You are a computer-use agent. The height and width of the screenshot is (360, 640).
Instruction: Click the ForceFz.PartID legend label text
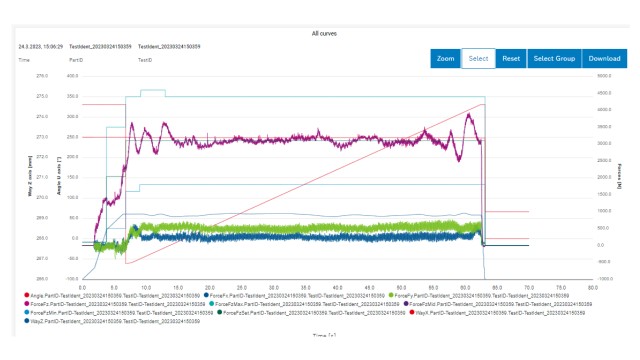(118, 304)
